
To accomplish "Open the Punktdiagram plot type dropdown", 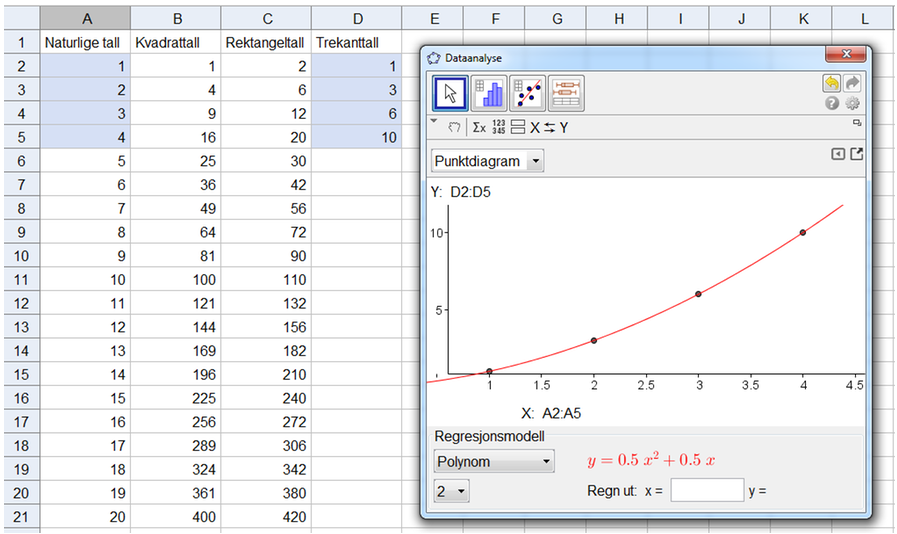I will click(x=488, y=161).
